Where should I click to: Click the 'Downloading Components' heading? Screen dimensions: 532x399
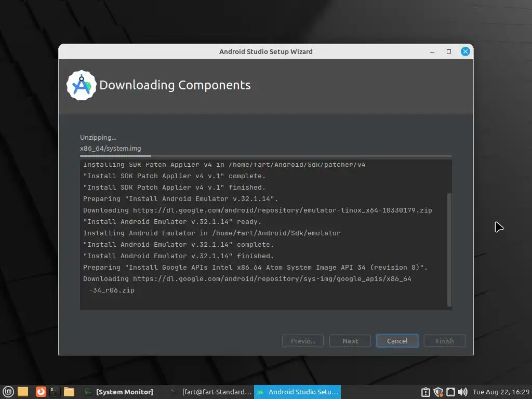(175, 85)
